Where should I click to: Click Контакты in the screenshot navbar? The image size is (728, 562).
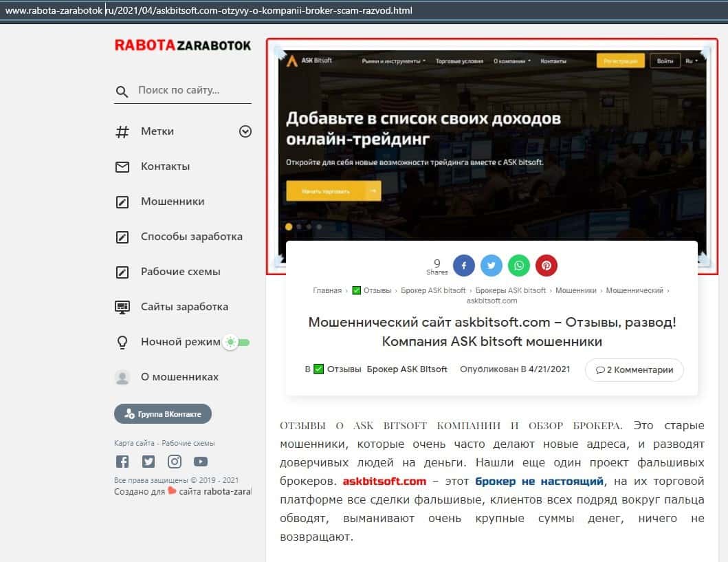[x=553, y=61]
